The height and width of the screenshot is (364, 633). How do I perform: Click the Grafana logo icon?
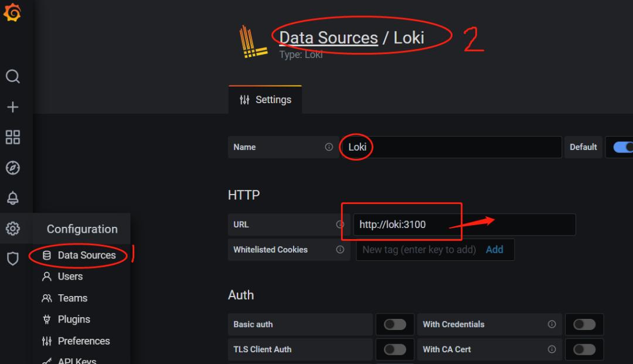coord(12,12)
